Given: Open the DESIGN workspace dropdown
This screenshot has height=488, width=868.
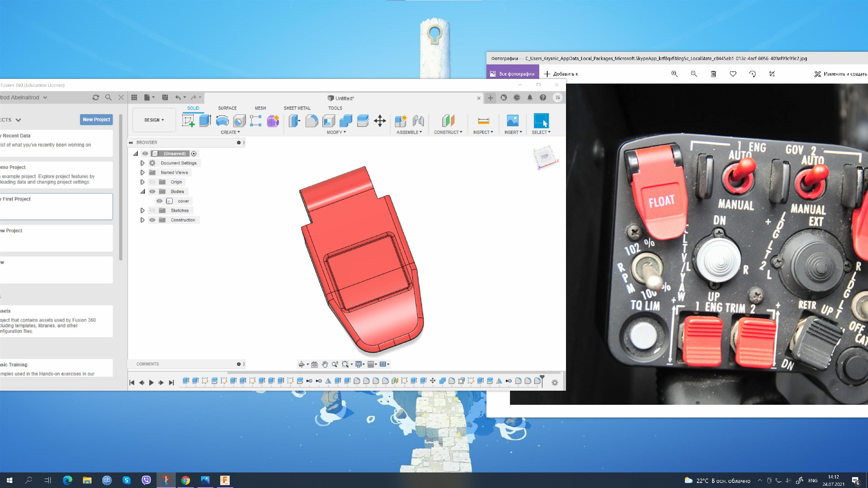Looking at the screenshot, I should pyautogui.click(x=154, y=120).
